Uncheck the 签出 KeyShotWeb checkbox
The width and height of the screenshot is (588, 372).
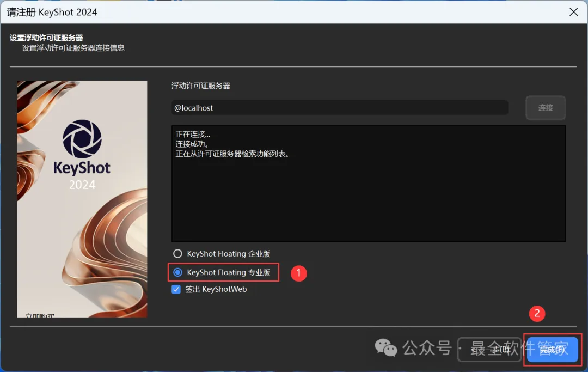[176, 289]
